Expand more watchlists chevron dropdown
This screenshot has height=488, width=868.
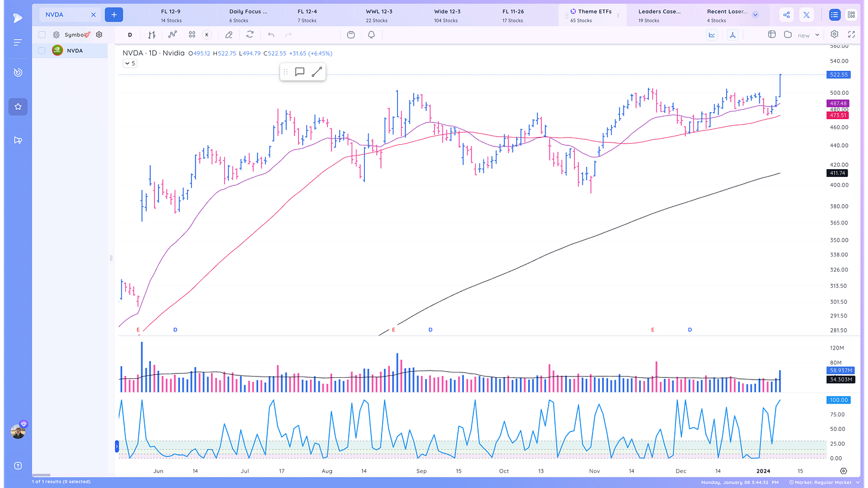(755, 15)
